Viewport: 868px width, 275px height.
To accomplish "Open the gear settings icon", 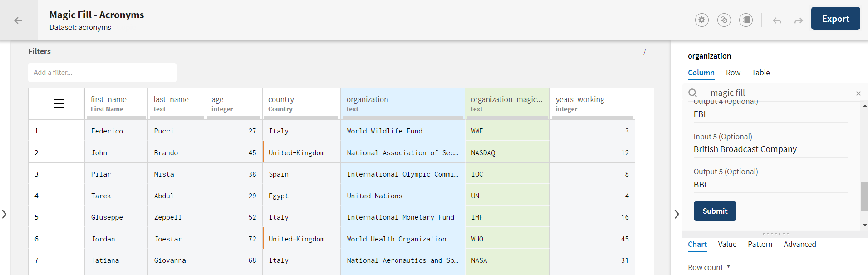I will 701,20.
